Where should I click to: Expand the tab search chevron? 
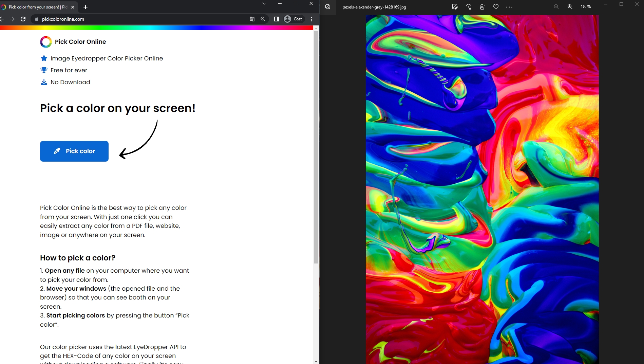point(264,3)
